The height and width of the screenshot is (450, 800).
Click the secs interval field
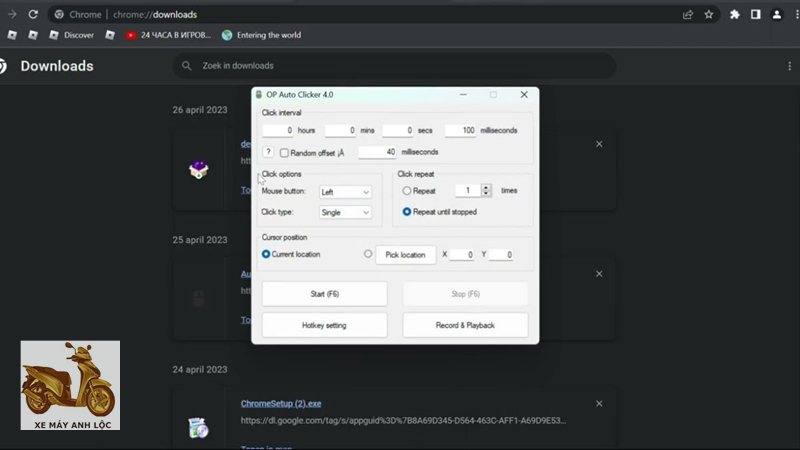click(x=397, y=131)
